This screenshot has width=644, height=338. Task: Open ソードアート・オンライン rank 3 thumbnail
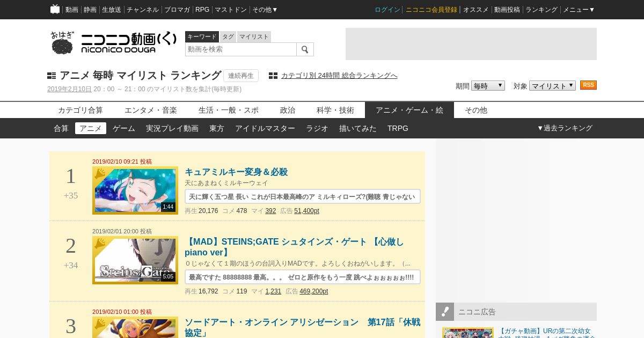coord(135,327)
